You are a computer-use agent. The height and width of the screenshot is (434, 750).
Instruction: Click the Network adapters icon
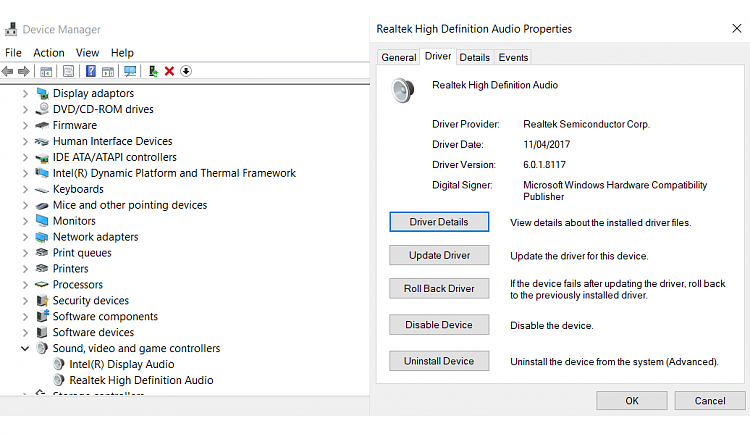coord(42,237)
